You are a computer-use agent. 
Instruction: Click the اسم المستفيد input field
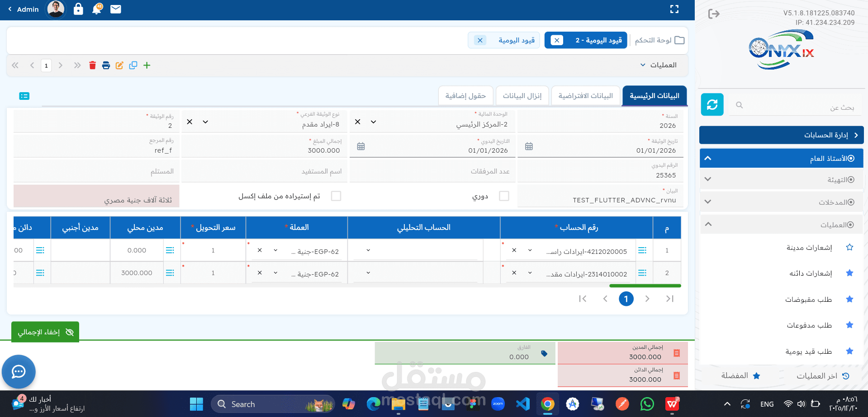(x=265, y=172)
